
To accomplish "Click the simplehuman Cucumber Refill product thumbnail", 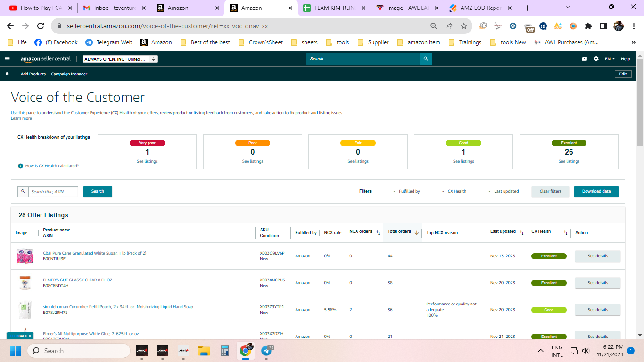I will 25,310.
